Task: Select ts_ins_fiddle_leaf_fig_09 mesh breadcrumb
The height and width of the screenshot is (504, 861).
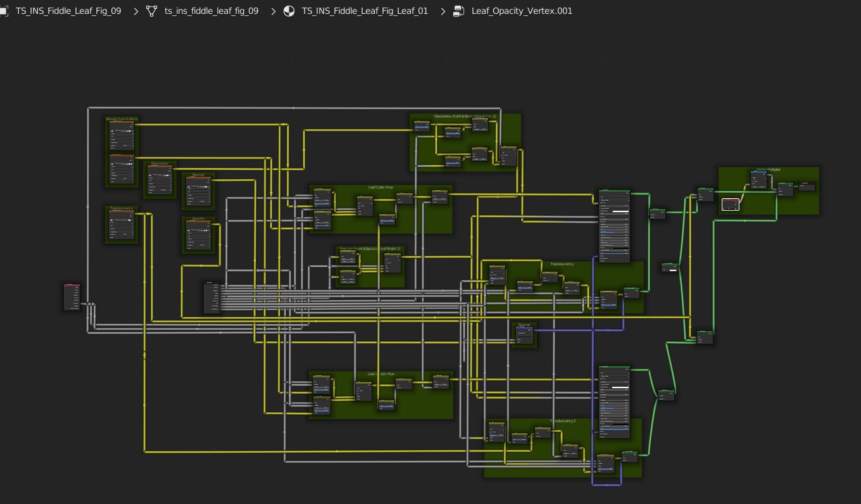Action: pos(211,11)
